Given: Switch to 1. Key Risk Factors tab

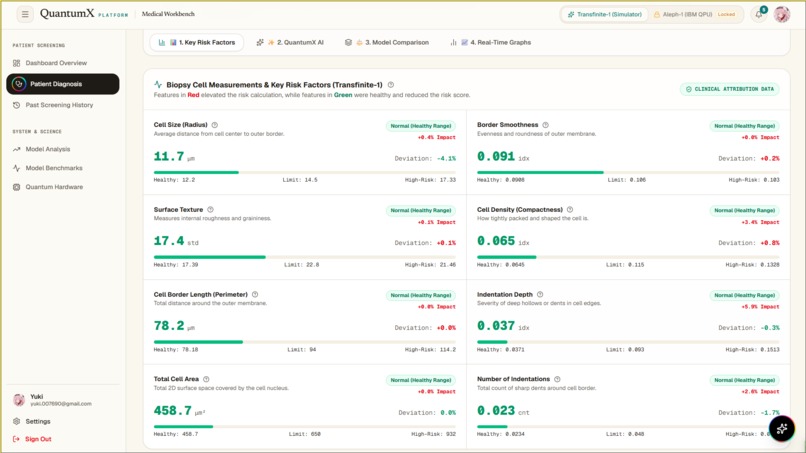Looking at the screenshot, I should (x=197, y=42).
